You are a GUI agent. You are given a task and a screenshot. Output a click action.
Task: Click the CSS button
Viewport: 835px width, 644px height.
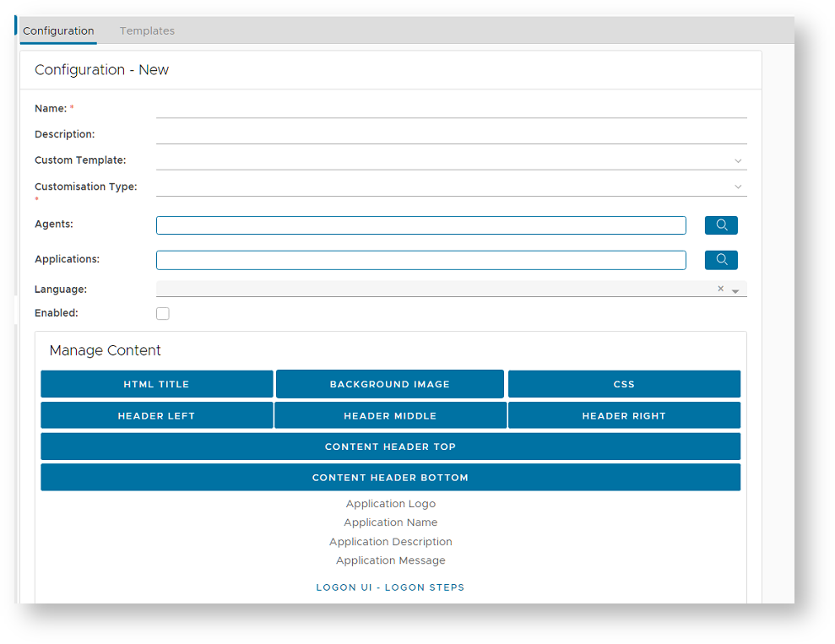624,384
